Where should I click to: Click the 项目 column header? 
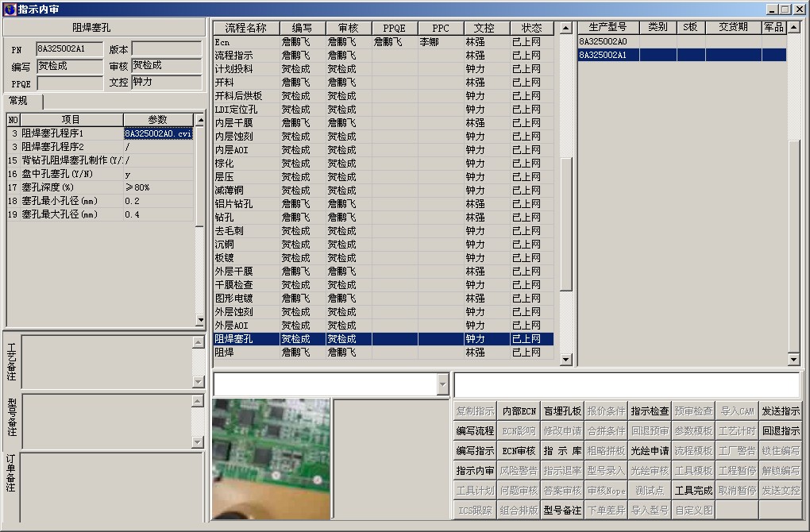pos(71,120)
